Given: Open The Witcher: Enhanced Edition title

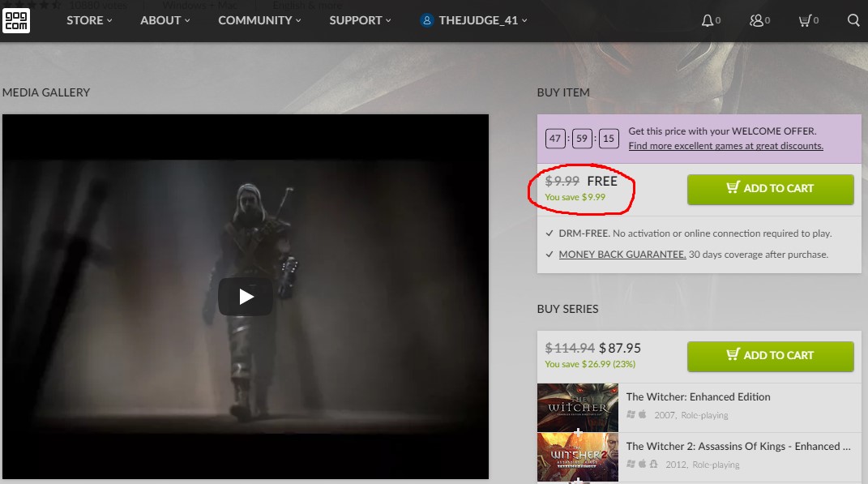Looking at the screenshot, I should click(x=698, y=396).
